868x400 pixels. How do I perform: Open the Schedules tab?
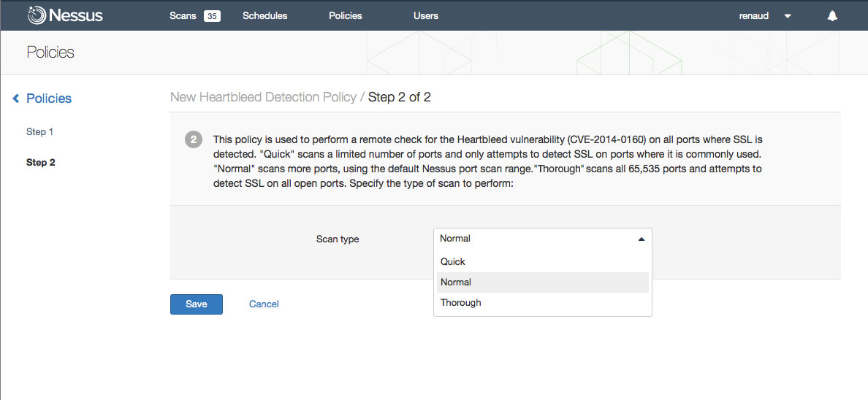(264, 16)
